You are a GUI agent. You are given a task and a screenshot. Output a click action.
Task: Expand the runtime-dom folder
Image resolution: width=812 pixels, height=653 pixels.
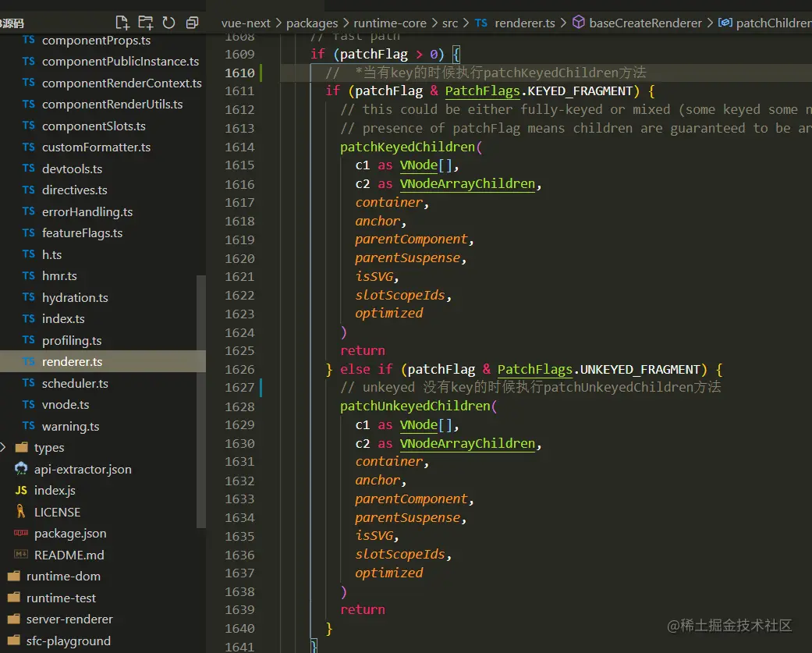click(63, 576)
